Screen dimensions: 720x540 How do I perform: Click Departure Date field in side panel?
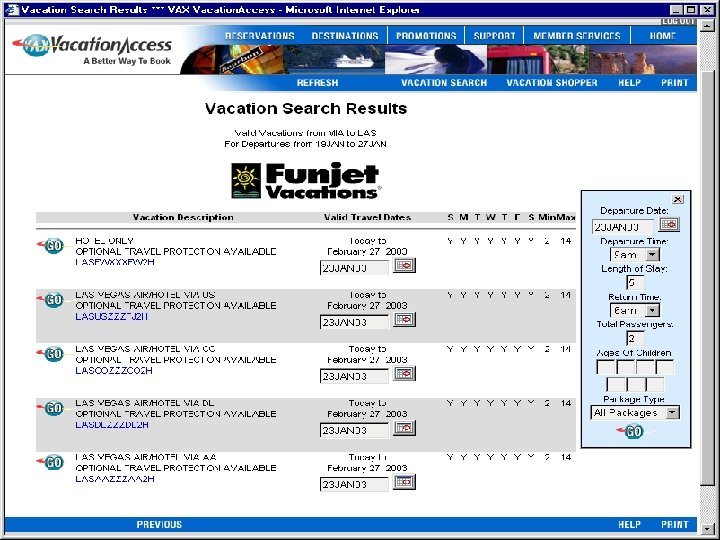pyautogui.click(x=623, y=227)
